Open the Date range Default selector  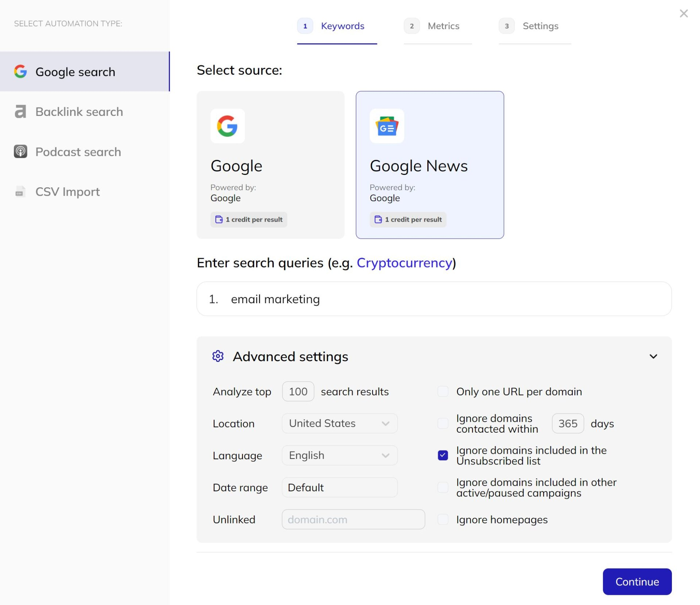tap(339, 487)
